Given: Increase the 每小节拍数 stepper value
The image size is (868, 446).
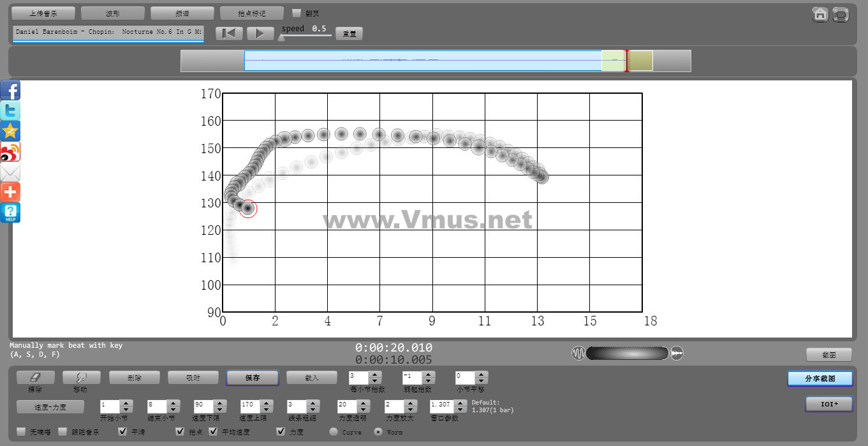Looking at the screenshot, I should point(376,375).
